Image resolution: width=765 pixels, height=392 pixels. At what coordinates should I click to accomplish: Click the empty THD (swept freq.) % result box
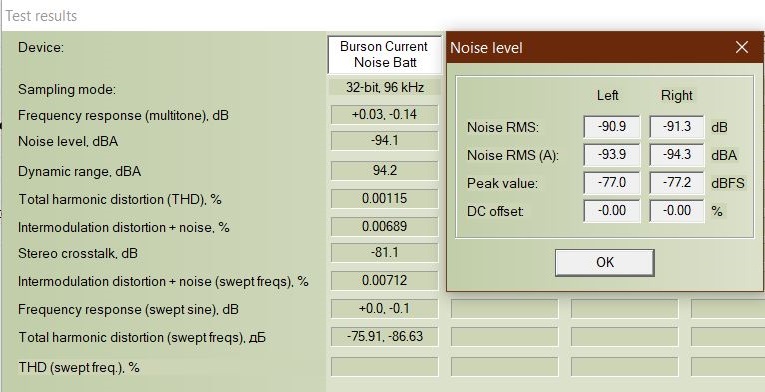click(384, 367)
